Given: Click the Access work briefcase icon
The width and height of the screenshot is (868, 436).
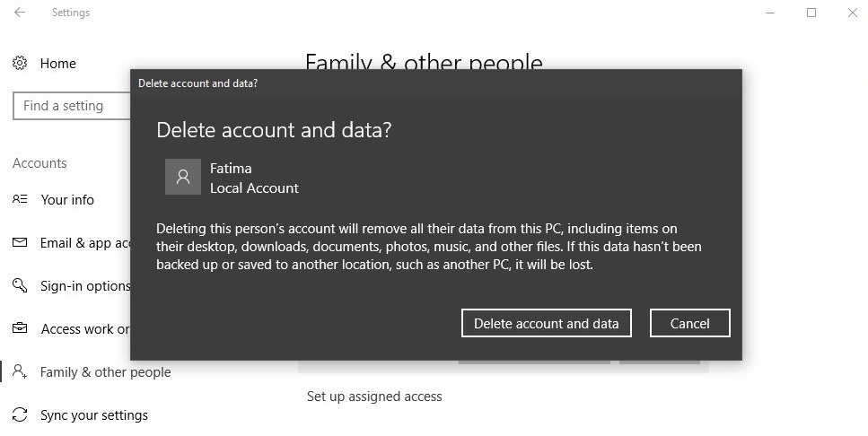Looking at the screenshot, I should tap(20, 328).
